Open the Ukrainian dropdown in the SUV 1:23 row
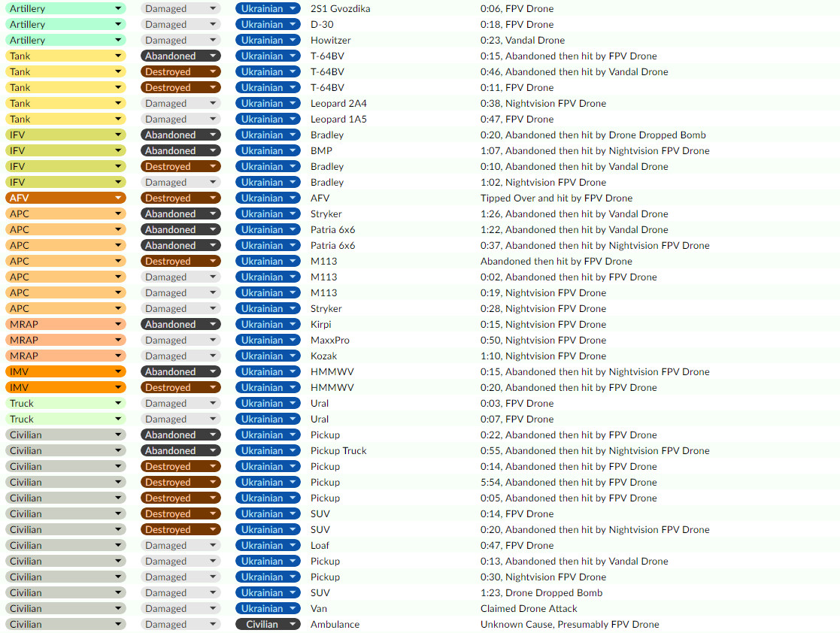This screenshot has width=840, height=633. [268, 593]
